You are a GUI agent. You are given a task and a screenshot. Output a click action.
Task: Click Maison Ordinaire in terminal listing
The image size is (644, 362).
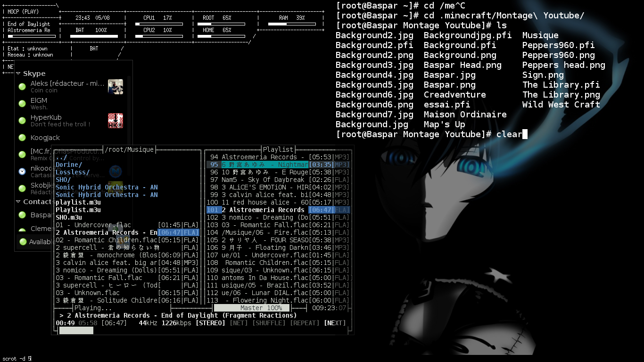[x=465, y=115]
